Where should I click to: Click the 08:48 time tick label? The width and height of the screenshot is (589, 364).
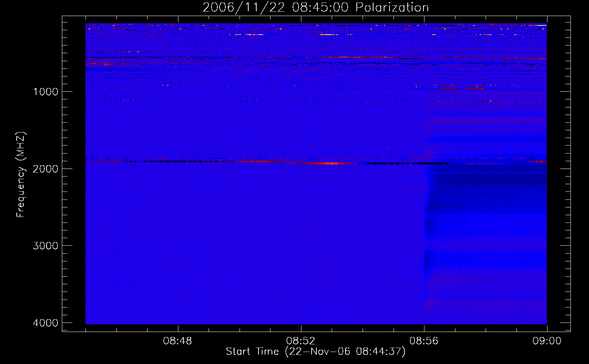pos(178,341)
